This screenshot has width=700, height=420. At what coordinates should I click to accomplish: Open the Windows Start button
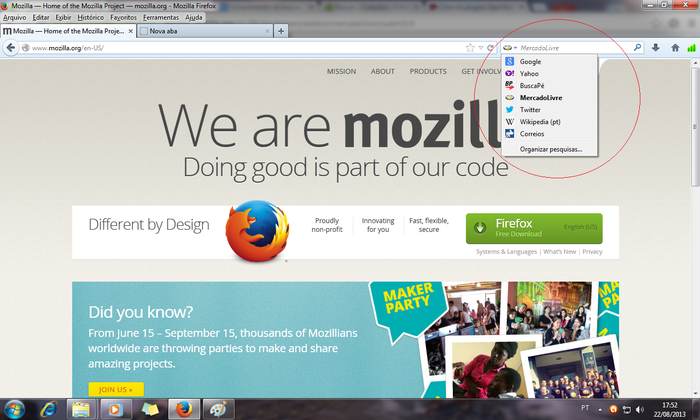click(13, 409)
